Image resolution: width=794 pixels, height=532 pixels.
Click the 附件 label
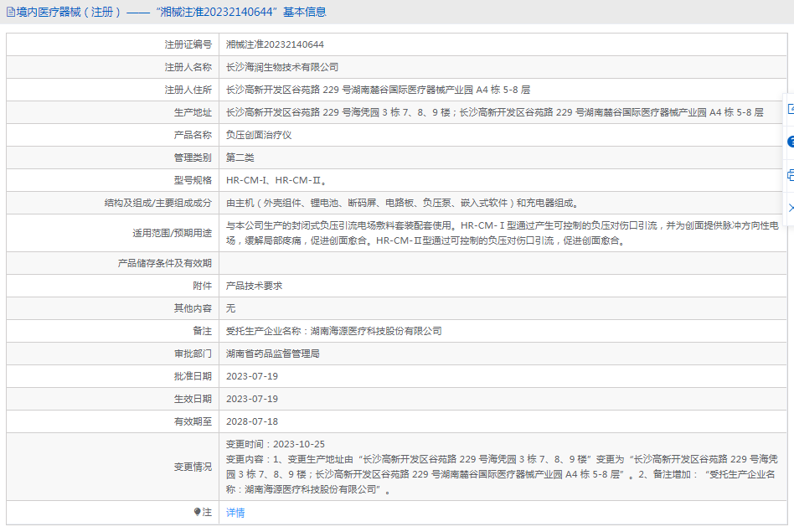tap(202, 286)
